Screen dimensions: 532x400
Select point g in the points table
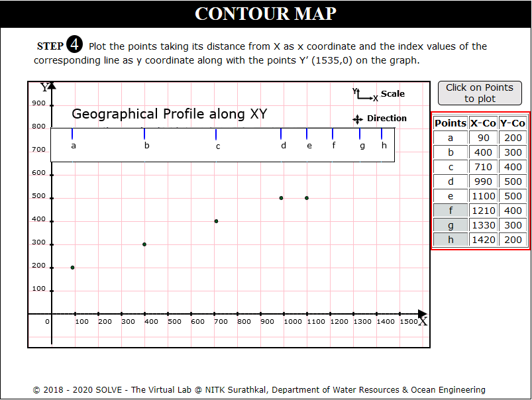(x=451, y=225)
